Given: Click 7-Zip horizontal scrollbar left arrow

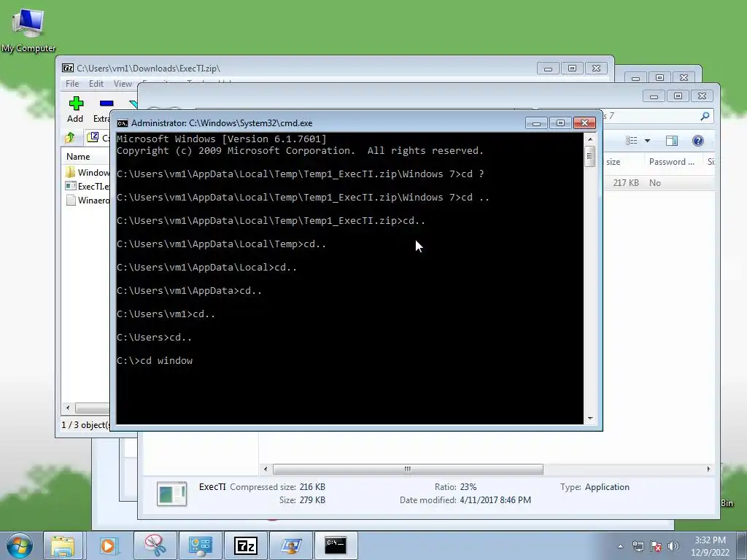Looking at the screenshot, I should click(x=68, y=408).
